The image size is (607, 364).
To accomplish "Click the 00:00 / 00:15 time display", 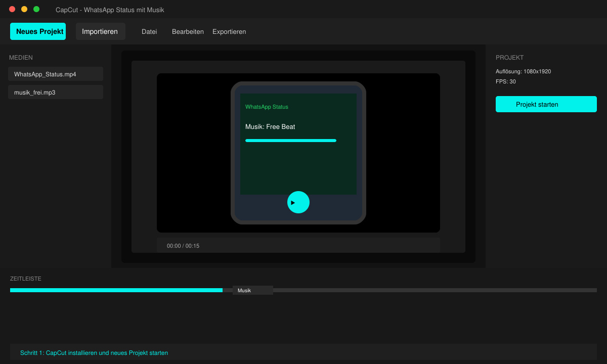I will pos(183,246).
